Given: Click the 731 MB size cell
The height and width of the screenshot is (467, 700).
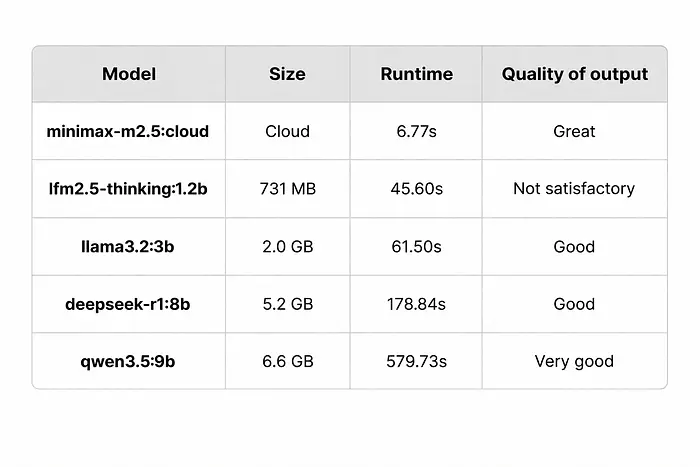Looking at the screenshot, I should click(288, 189).
